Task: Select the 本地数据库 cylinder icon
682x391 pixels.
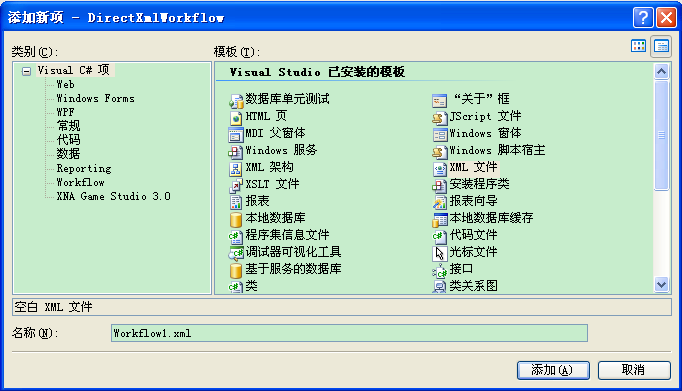Action: [236, 219]
